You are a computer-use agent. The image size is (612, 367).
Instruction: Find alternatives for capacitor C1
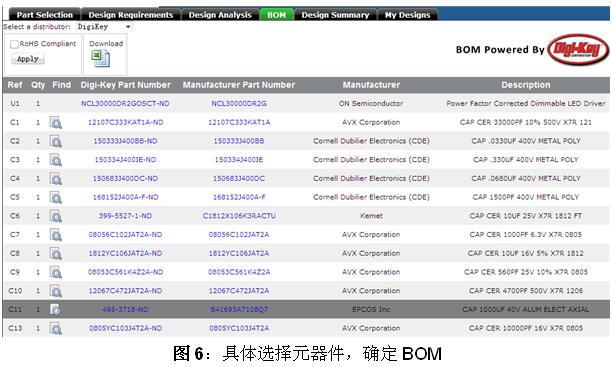(55, 123)
